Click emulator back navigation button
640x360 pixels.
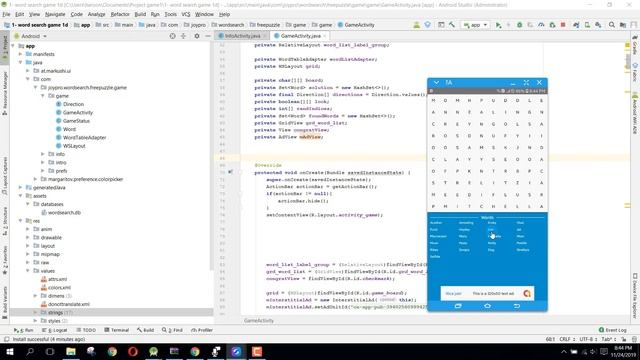(517, 306)
